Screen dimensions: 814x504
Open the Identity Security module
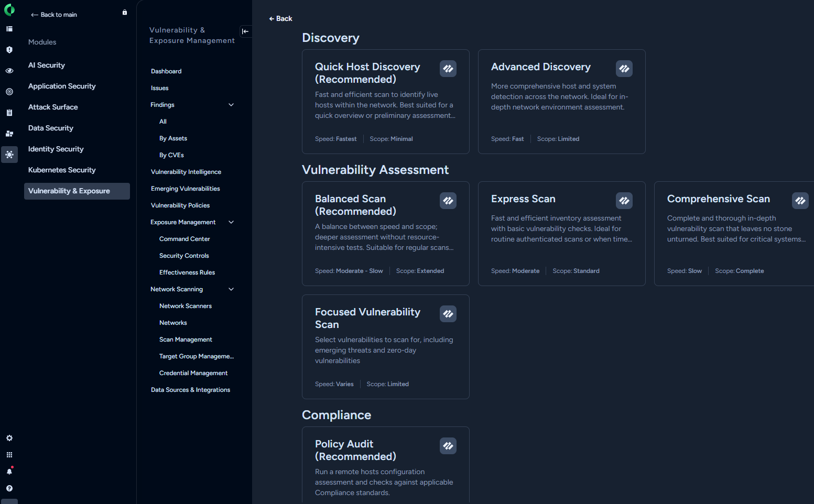tap(56, 149)
